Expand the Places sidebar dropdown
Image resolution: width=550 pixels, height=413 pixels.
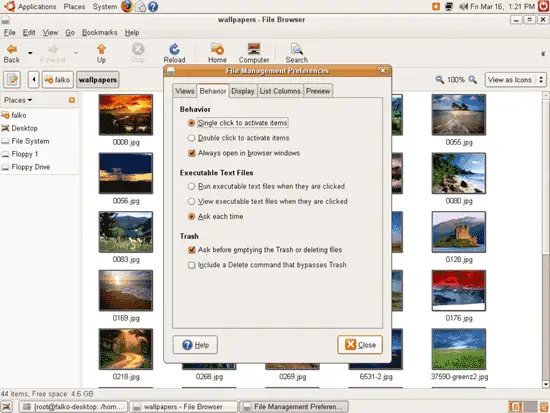(18, 100)
